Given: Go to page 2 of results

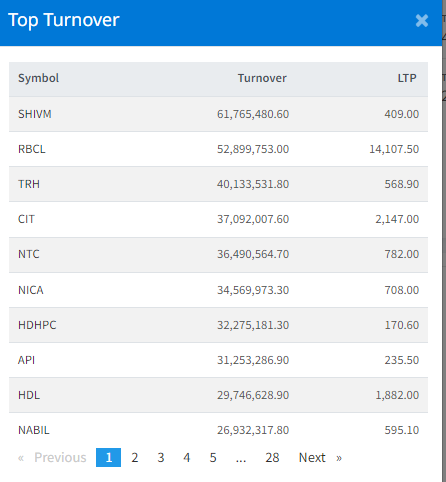Looking at the screenshot, I should point(135,457).
